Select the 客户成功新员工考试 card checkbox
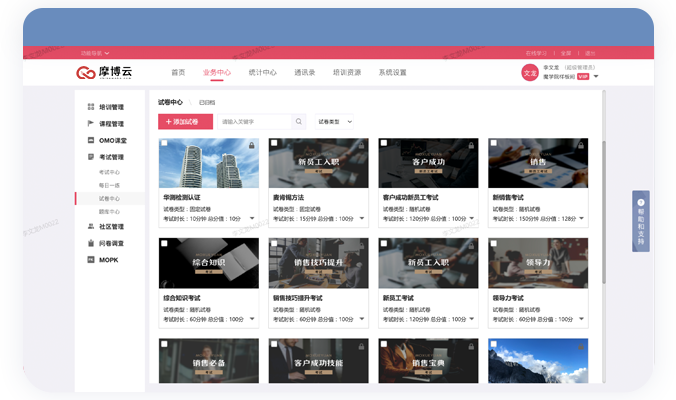The height and width of the screenshot is (400, 676). [384, 143]
